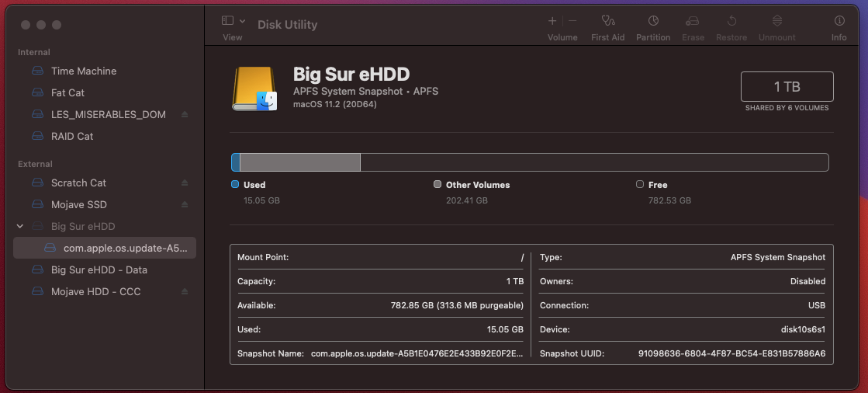Click the gray Other Volumes segment of the usage bar
Screen dimensions: 868x393
point(300,162)
